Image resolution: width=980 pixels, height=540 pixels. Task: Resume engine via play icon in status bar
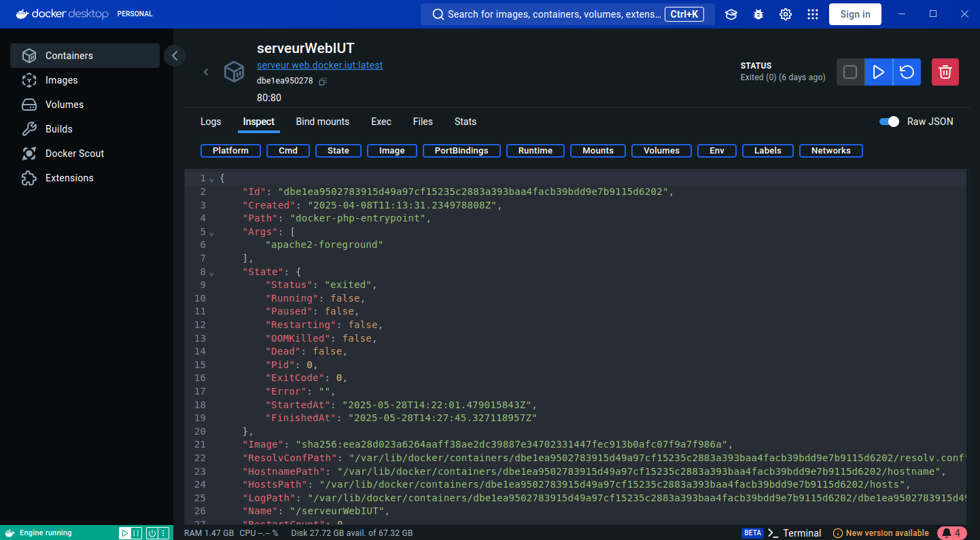pos(125,533)
